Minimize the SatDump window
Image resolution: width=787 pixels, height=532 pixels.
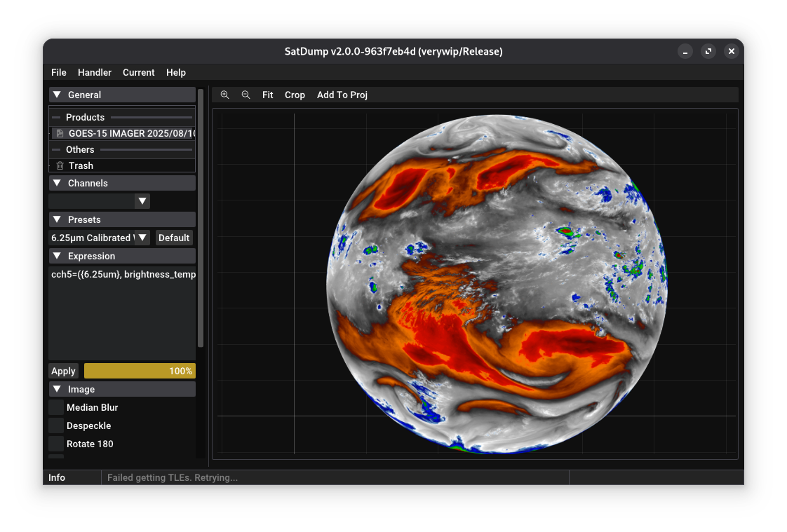tap(685, 51)
